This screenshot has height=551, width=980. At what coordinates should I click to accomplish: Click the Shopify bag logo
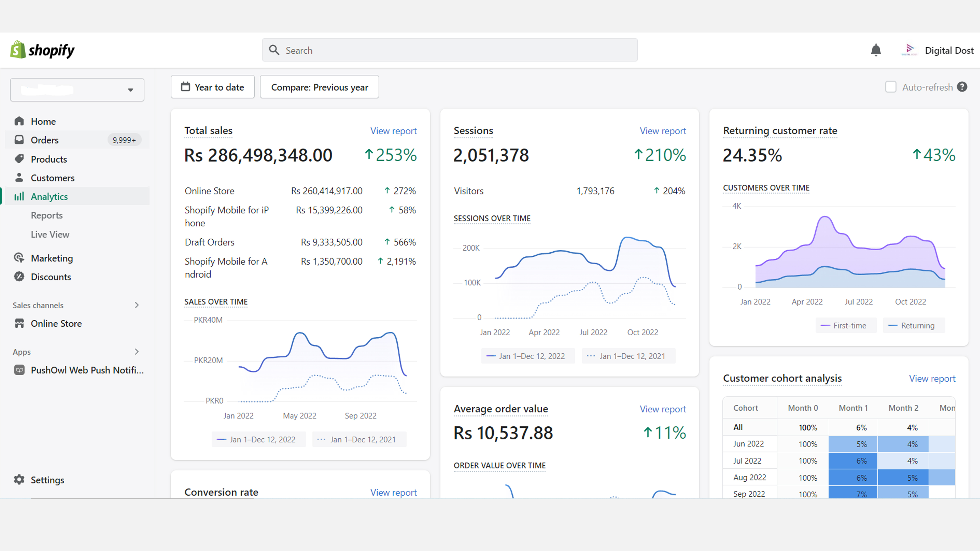coord(17,50)
